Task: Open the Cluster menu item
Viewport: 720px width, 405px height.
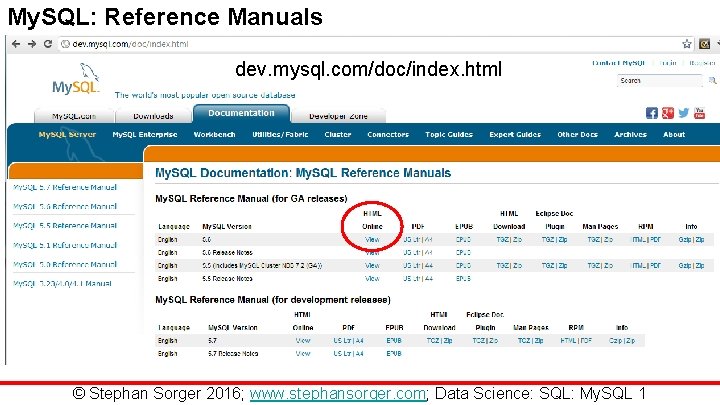Action: [x=338, y=135]
